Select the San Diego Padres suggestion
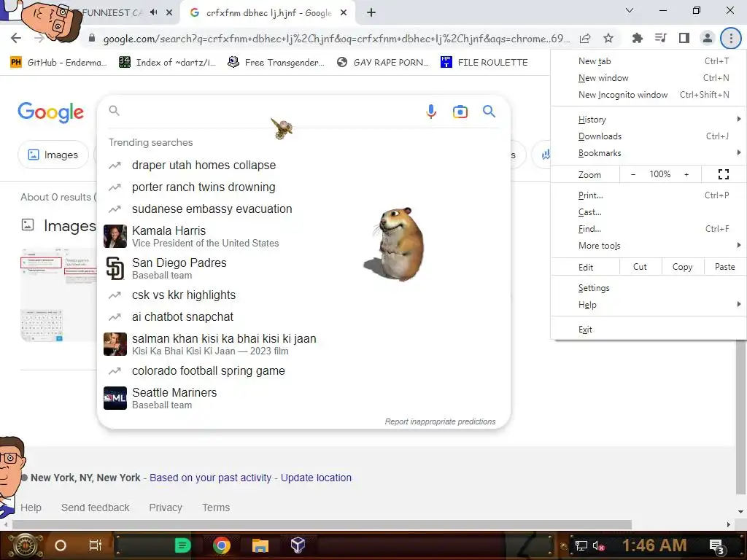747x560 pixels. [303, 268]
